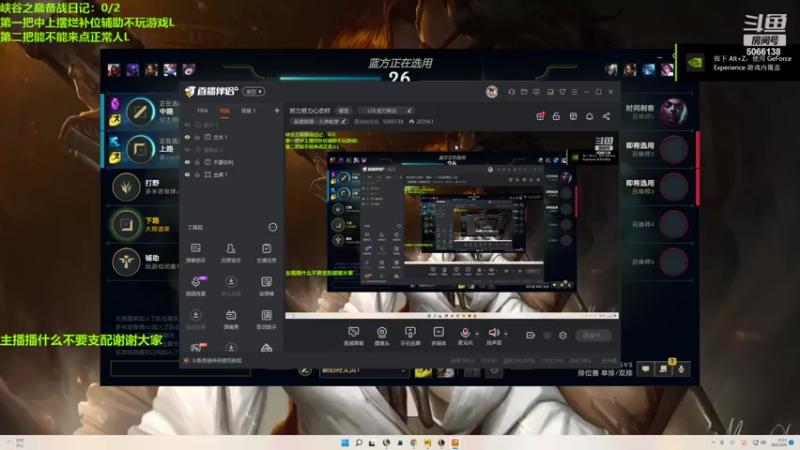Select the 中路 player row in game lobby

[x=142, y=111]
